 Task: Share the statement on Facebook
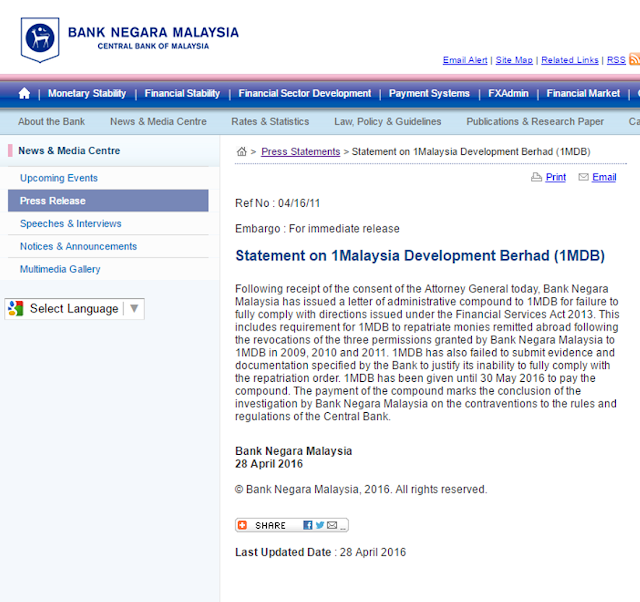tap(308, 525)
